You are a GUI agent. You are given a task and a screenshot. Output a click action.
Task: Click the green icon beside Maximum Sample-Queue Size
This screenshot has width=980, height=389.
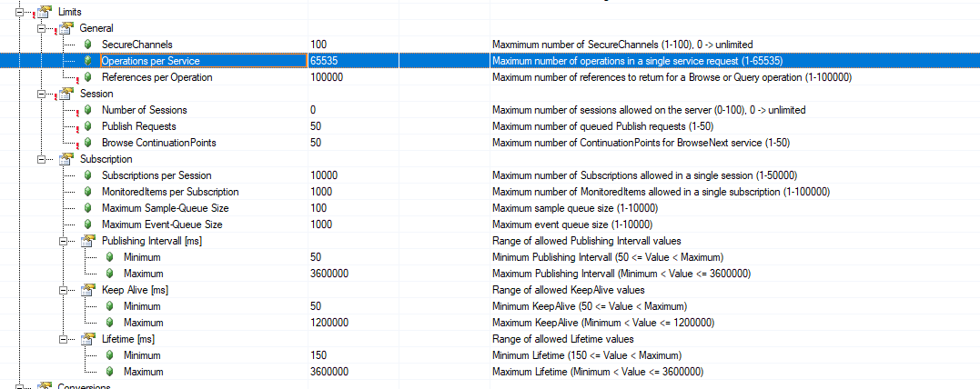88,208
